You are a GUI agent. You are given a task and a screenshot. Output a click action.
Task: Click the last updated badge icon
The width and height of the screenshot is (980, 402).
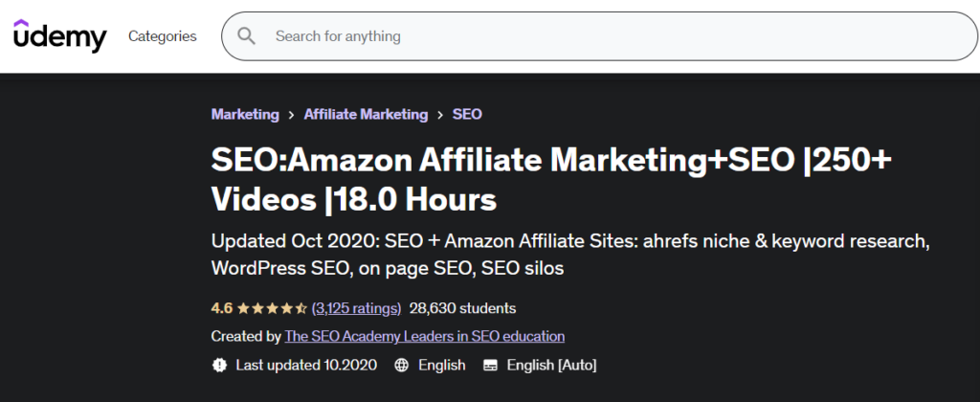(219, 365)
